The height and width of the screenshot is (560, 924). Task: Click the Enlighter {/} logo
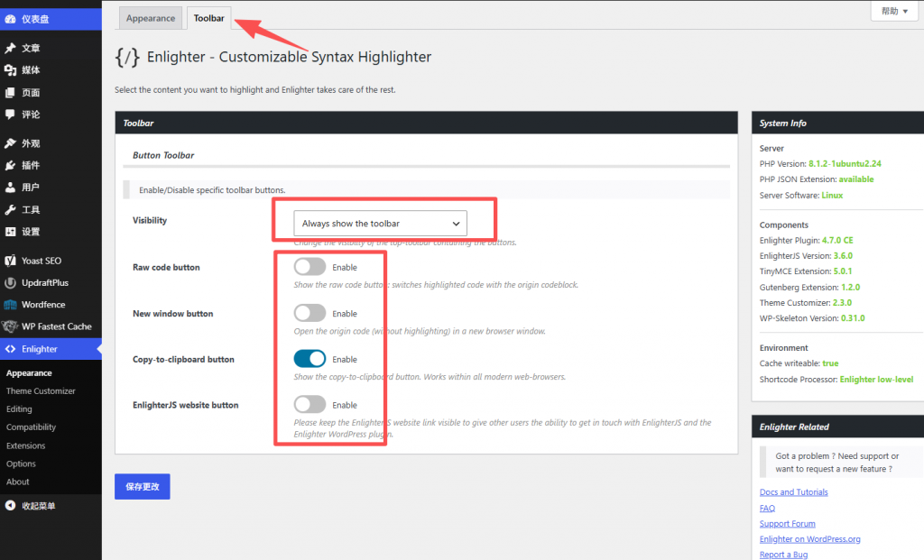tap(127, 57)
